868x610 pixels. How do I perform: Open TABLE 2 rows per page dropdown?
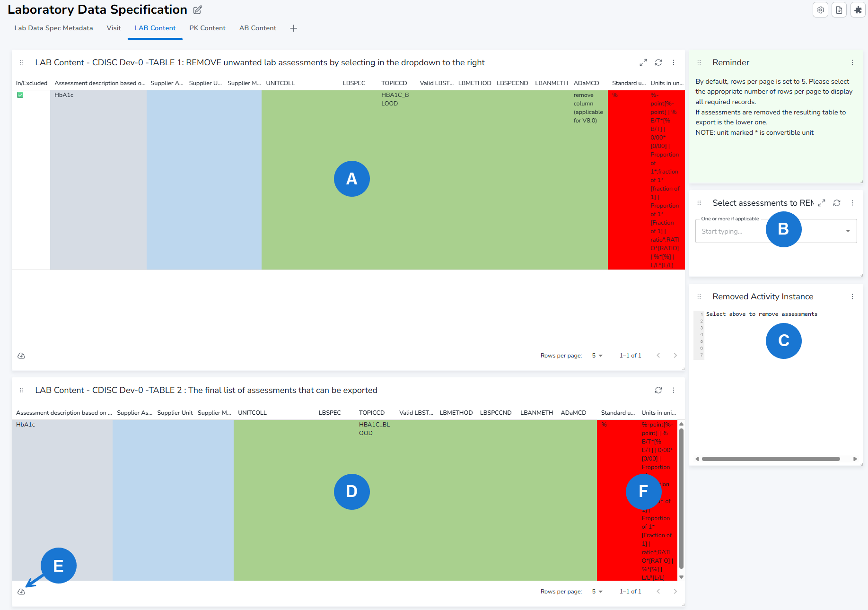coord(597,592)
